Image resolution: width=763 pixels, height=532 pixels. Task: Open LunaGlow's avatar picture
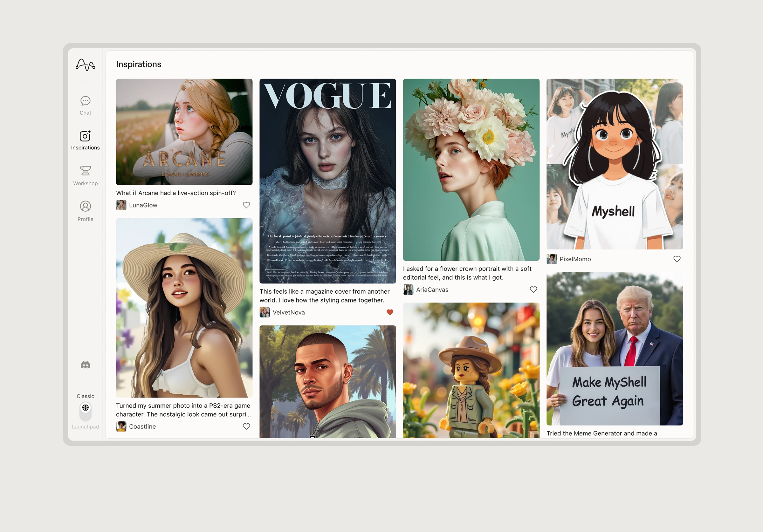121,205
